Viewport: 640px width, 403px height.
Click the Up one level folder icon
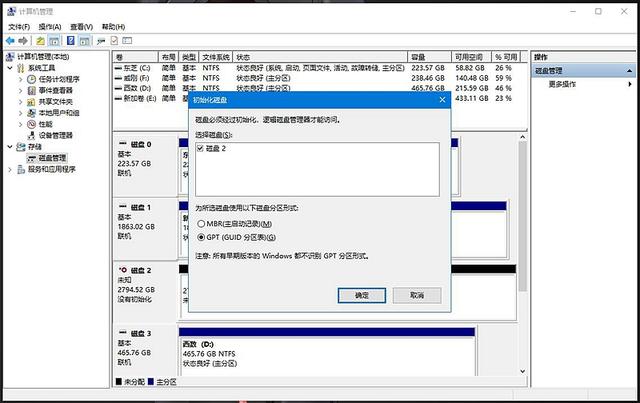[x=40, y=41]
